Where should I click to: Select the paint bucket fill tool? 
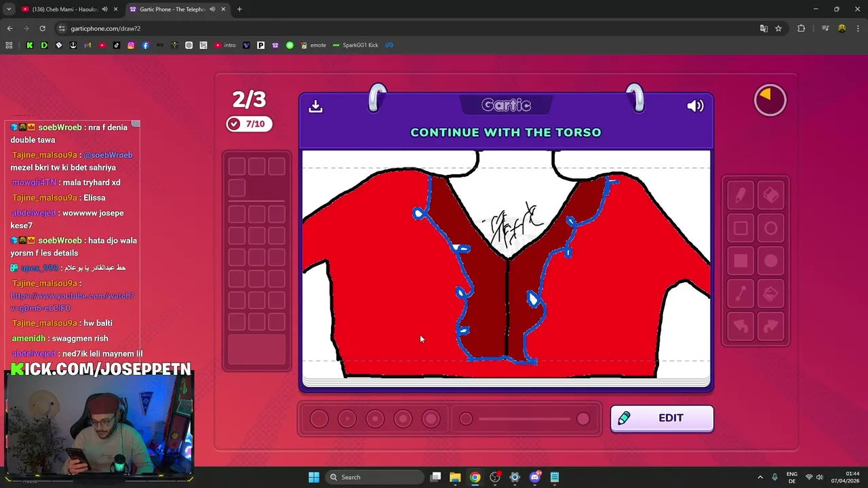[771, 293]
